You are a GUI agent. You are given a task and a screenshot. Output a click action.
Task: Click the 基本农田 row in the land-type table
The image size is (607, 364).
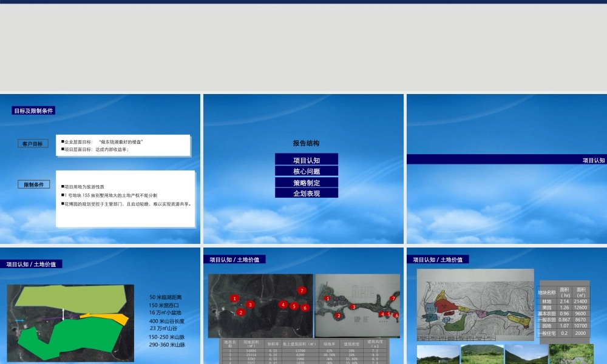click(x=564, y=314)
